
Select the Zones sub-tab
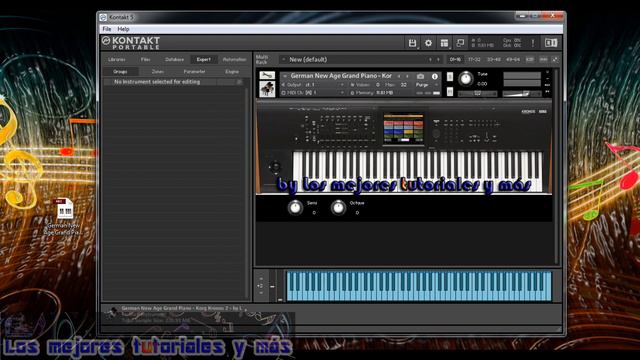coord(158,71)
